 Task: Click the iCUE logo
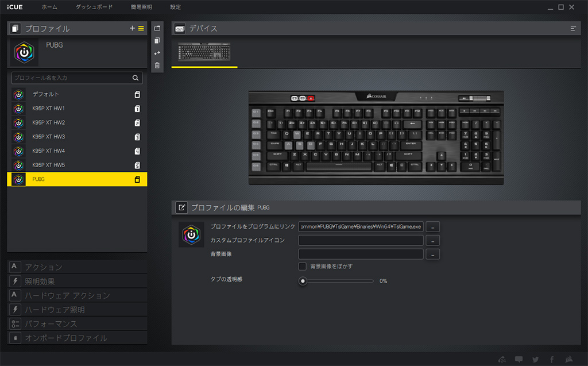14,7
